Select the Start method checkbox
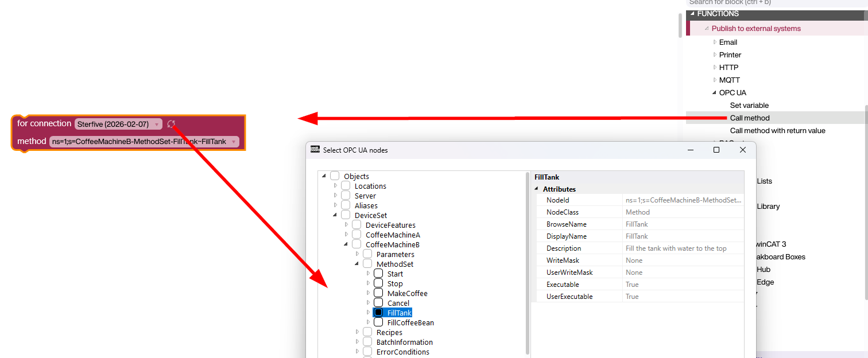The width and height of the screenshot is (868, 358). [378, 274]
